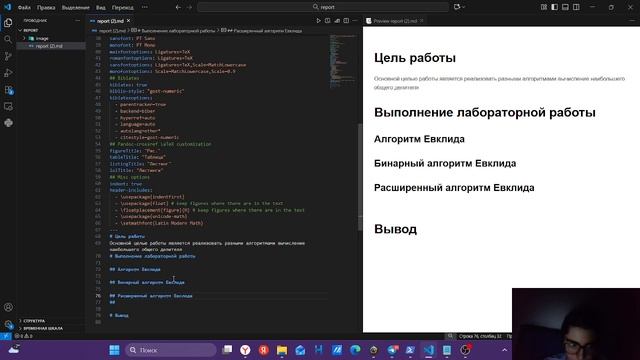Go forward using the title bar arrow
The image size is (640, 360).
tap(189, 7)
